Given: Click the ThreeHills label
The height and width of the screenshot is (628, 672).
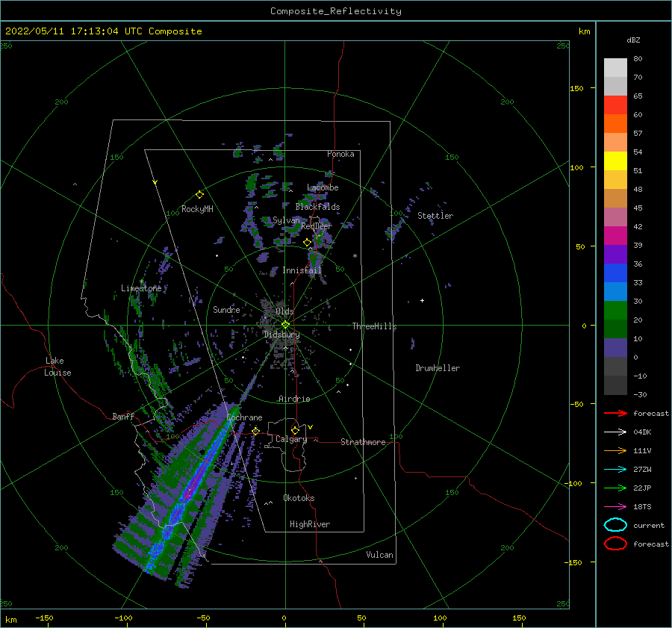Looking at the screenshot, I should 374,326.
